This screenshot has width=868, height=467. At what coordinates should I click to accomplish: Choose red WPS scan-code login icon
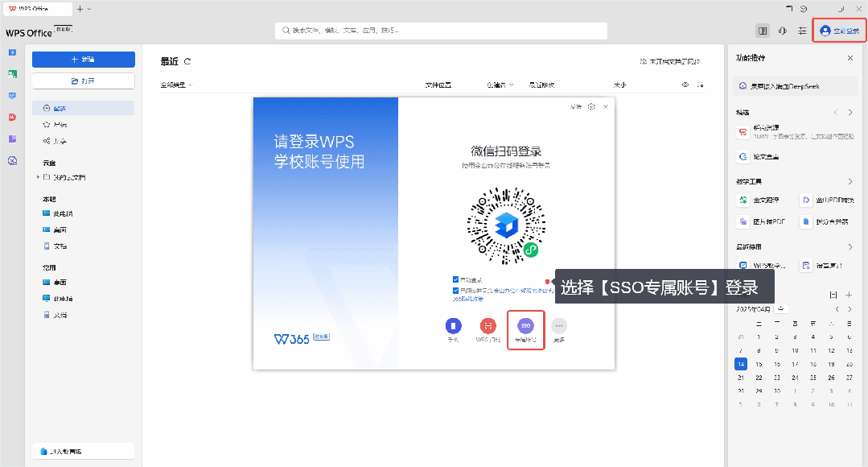click(x=487, y=326)
